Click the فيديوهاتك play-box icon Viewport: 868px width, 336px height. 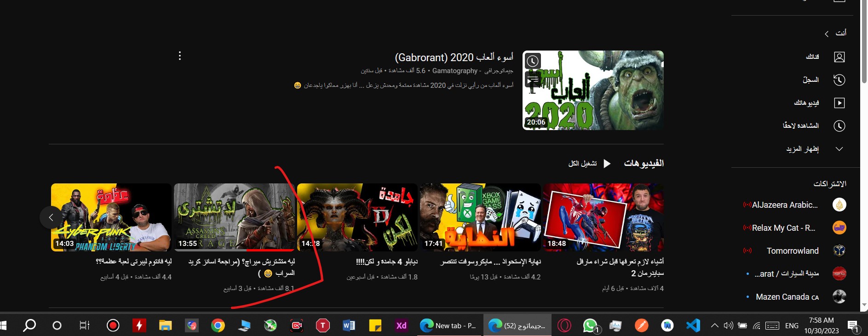point(839,103)
